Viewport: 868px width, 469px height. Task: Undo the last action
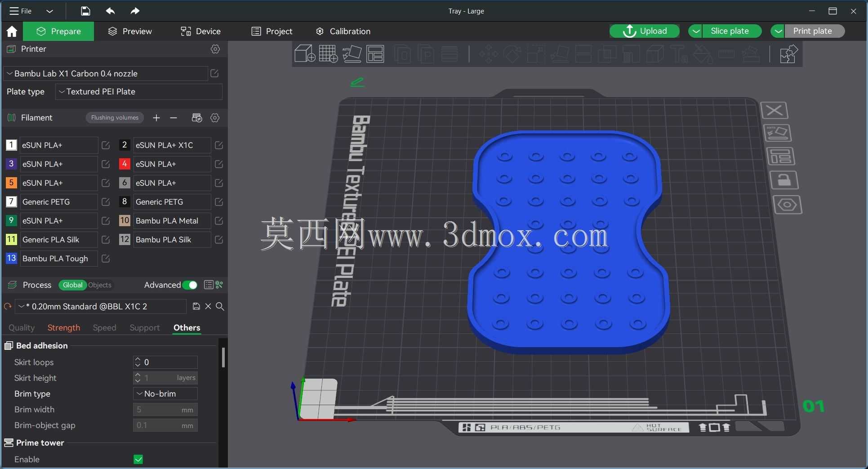pos(110,11)
